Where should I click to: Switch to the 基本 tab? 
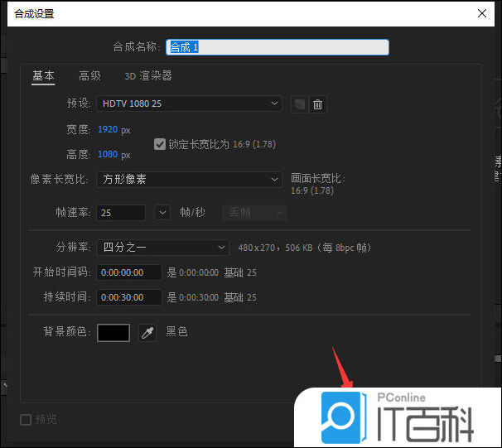[x=43, y=76]
